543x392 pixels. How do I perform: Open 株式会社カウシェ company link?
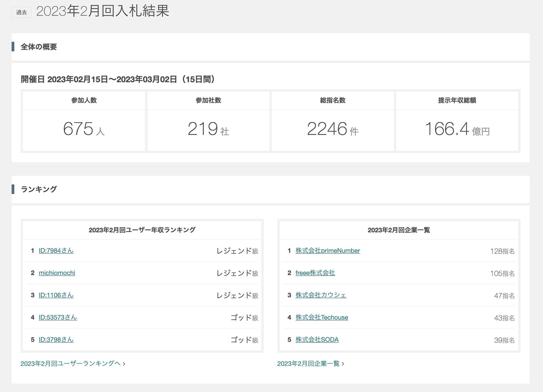pos(321,295)
